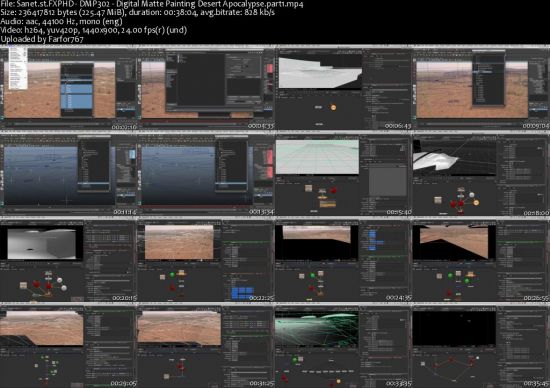Click the 'File: Sanet.st.FXPHD - DMP302' header line
This screenshot has width=550, height=388.
152,4
